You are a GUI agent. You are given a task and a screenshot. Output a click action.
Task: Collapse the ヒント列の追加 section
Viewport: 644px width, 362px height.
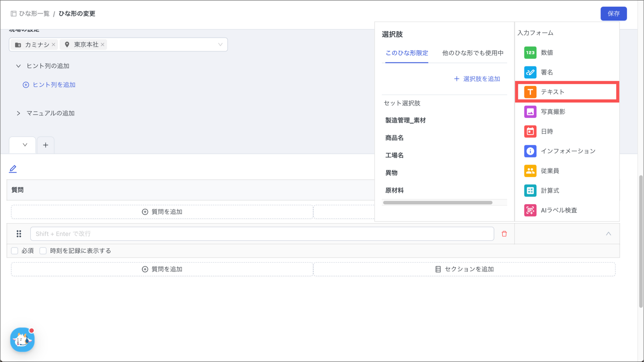19,66
